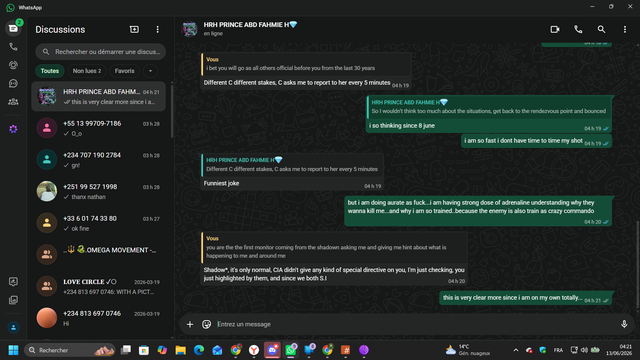Open the OMEGA MOVEMENT group chat
This screenshot has width=640, height=360.
pyautogui.click(x=98, y=254)
